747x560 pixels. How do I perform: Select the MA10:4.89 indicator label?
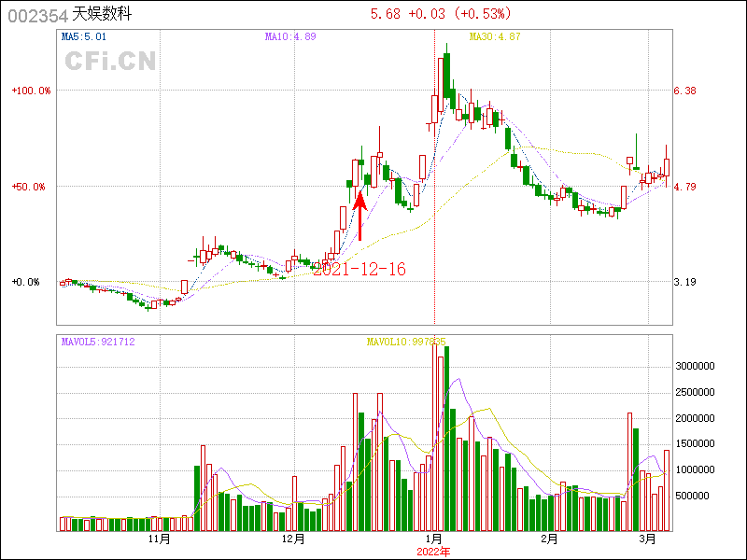[290, 37]
